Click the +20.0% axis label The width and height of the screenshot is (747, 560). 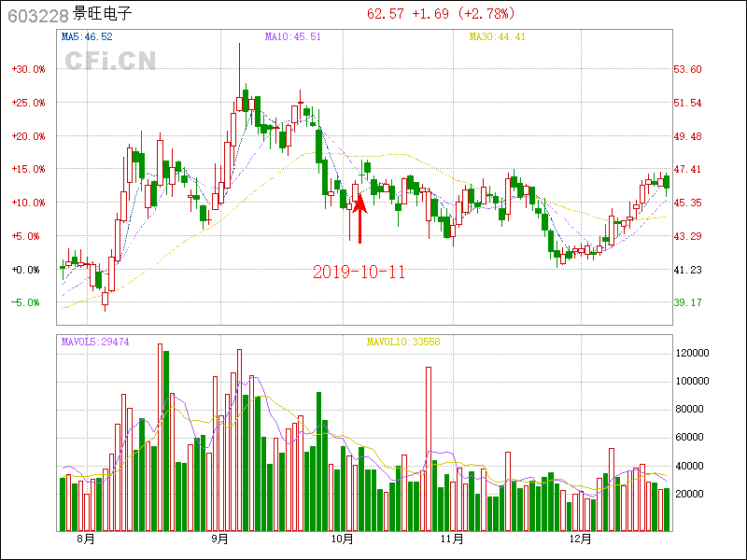coord(28,136)
